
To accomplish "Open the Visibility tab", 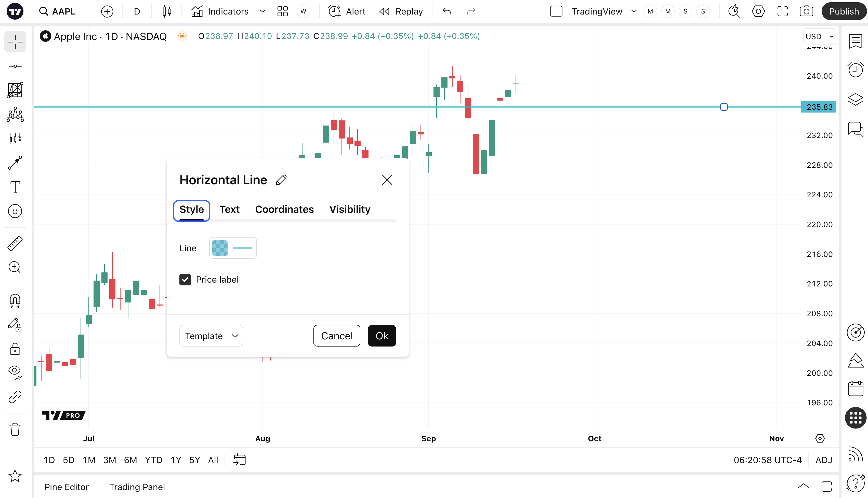I will click(x=349, y=209).
